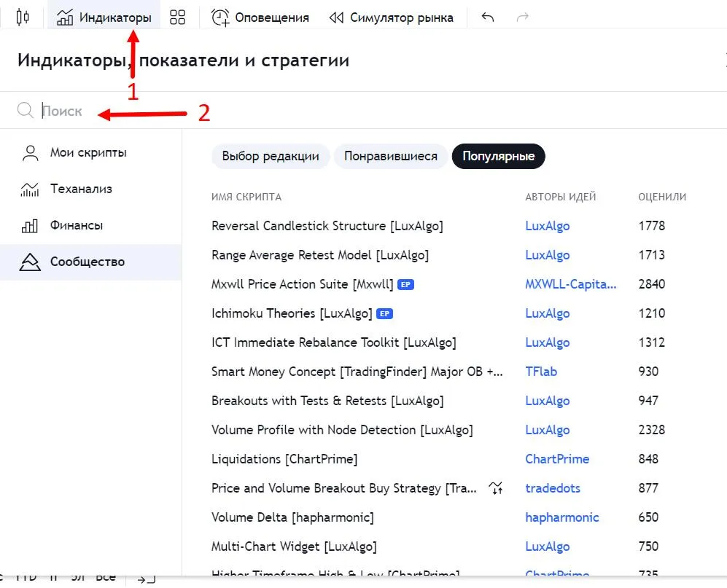Click ОЦЕНИЛИ column header
Image resolution: width=727 pixels, height=588 pixels.
pyautogui.click(x=662, y=197)
